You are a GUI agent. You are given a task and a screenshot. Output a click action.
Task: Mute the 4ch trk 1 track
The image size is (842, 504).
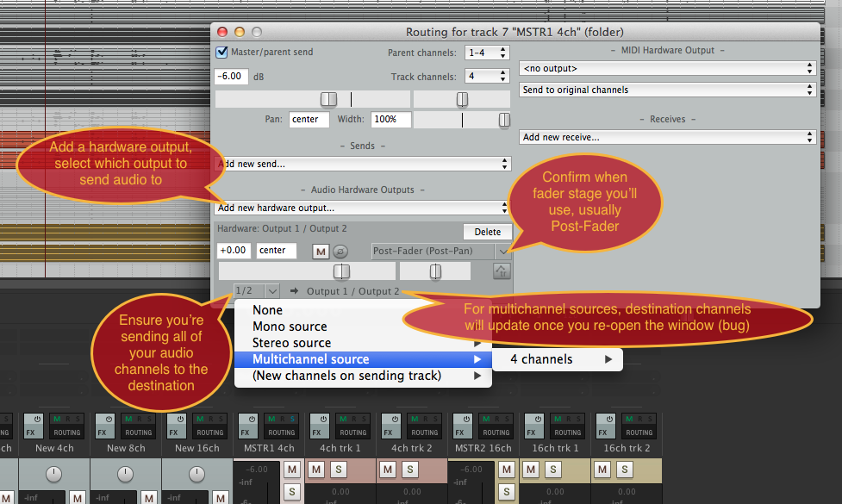(316, 470)
